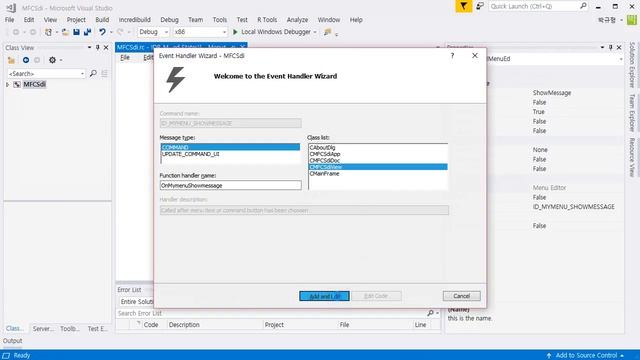This screenshot has width=640, height=360.
Task: Expand the MFCSdi tree node arrow
Action: click(x=7, y=84)
